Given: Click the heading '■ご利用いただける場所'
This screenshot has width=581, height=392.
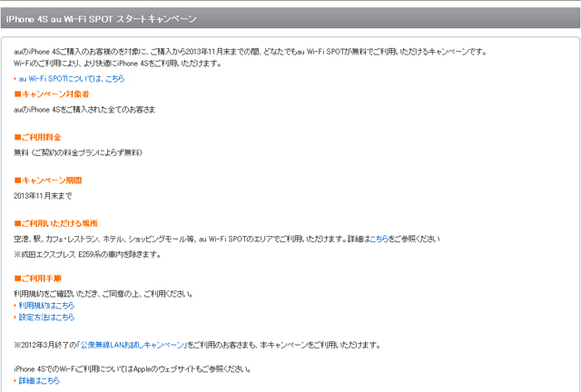Looking at the screenshot, I should point(55,223).
